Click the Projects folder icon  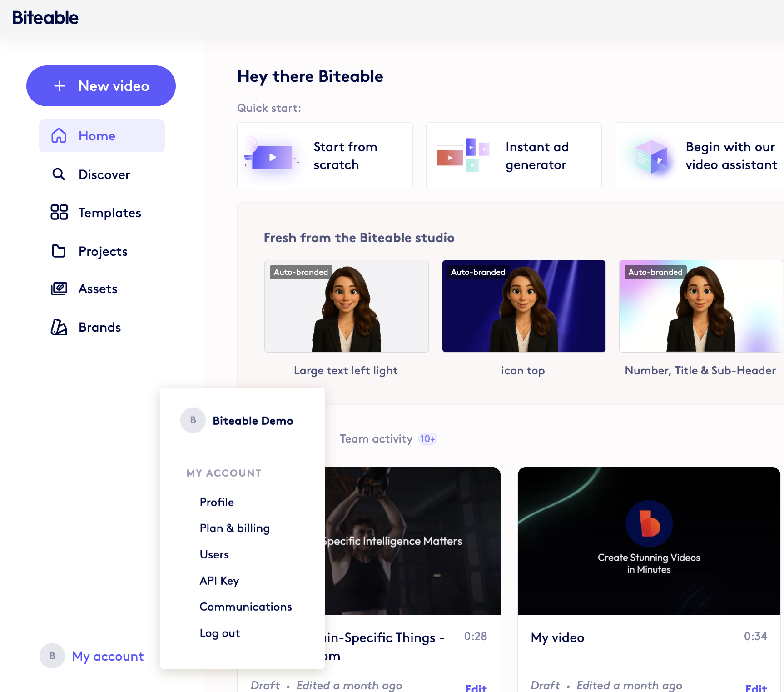[59, 251]
